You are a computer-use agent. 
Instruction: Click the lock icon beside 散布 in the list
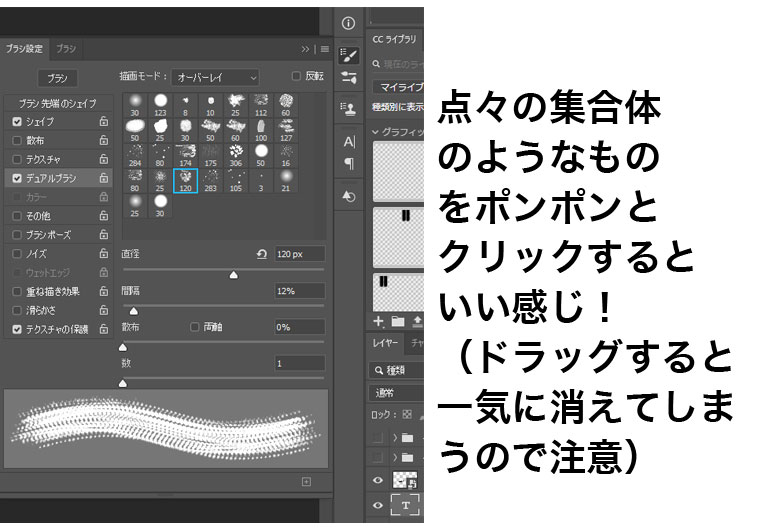[103, 140]
